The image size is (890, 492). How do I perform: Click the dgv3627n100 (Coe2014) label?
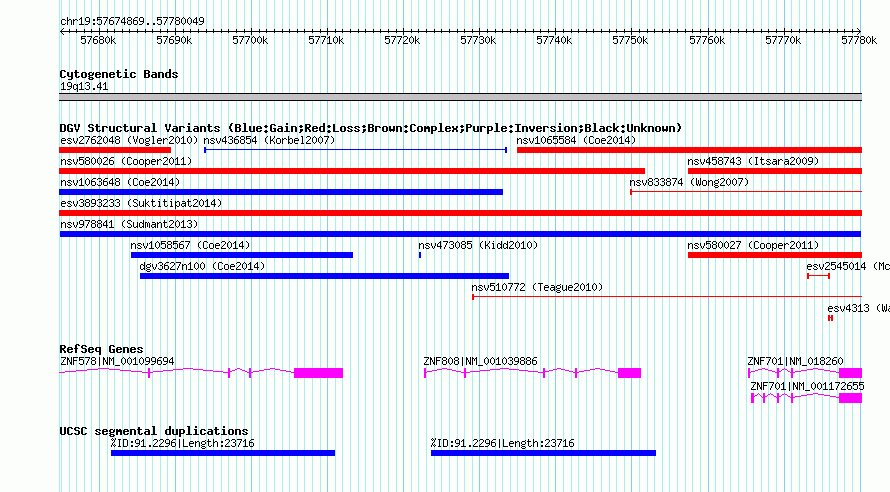pyautogui.click(x=202, y=266)
